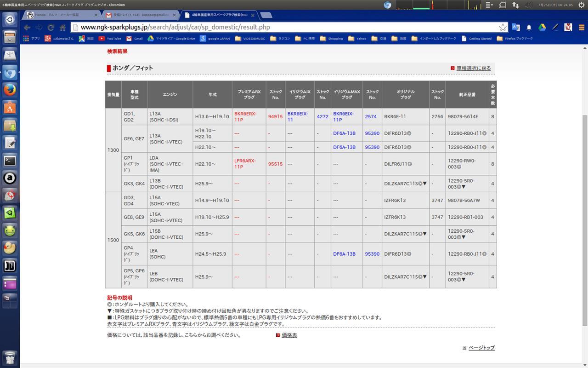588x368 pixels.
Task: Open Gmail bookmark in bookmarks bar
Action: coord(135,39)
